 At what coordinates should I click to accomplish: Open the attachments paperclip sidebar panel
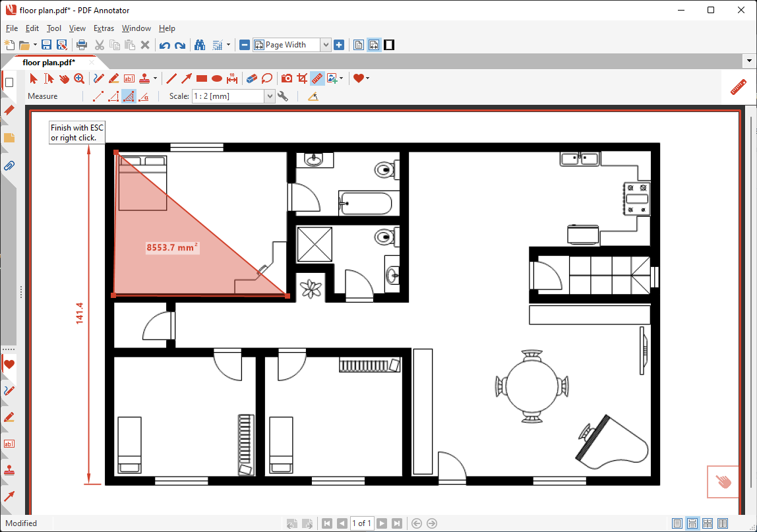(x=9, y=166)
